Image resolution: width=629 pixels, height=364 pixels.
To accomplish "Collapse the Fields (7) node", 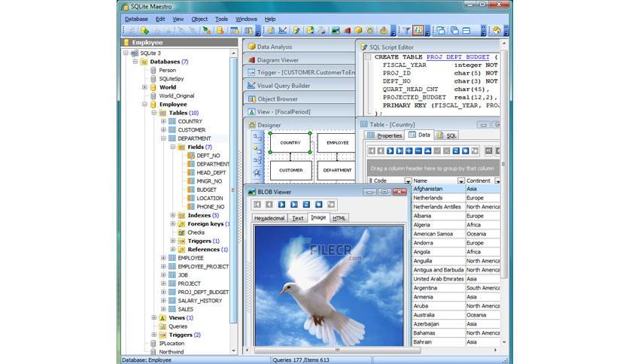I will coord(173,147).
